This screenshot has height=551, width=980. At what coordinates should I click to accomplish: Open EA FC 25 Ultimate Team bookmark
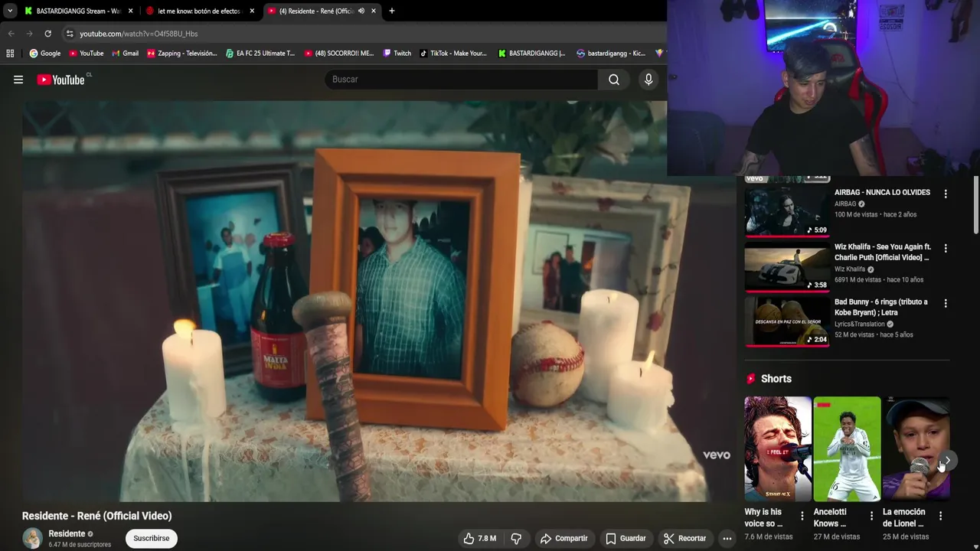tap(260, 54)
